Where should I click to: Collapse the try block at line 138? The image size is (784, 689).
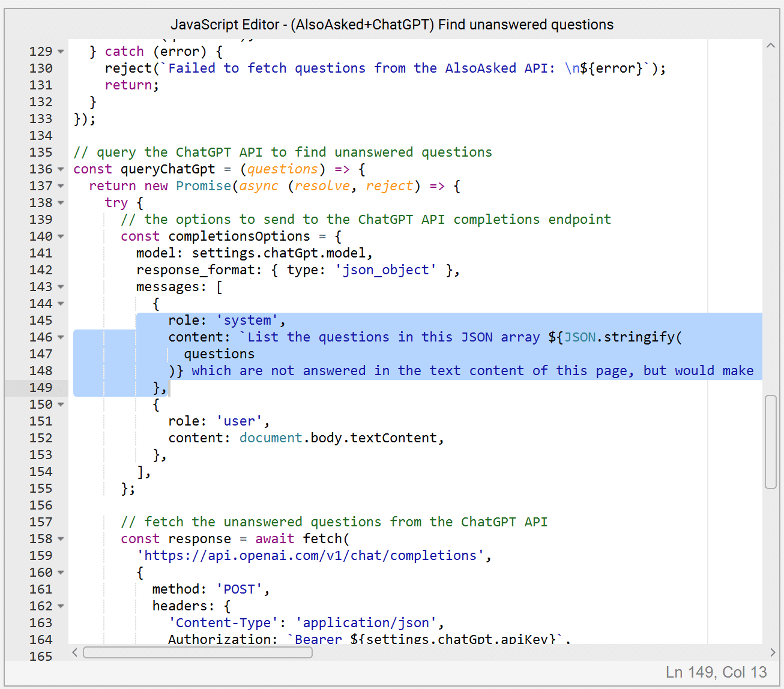(61, 203)
